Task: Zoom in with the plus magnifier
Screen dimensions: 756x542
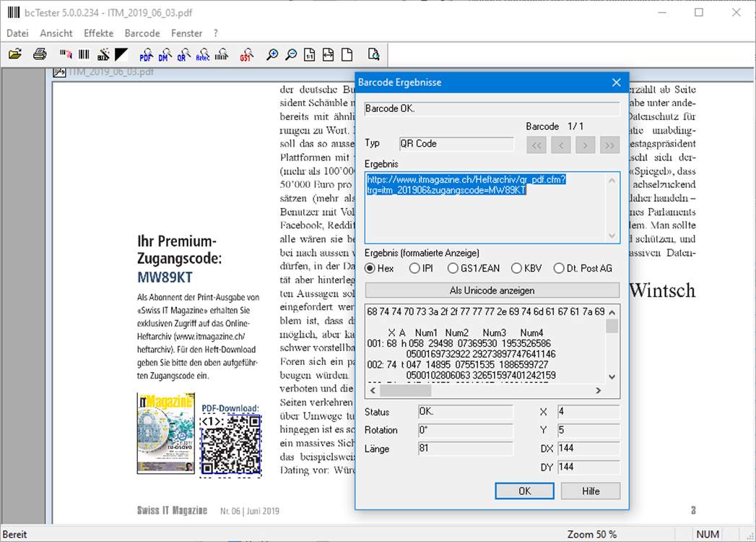Action: pyautogui.click(x=272, y=54)
